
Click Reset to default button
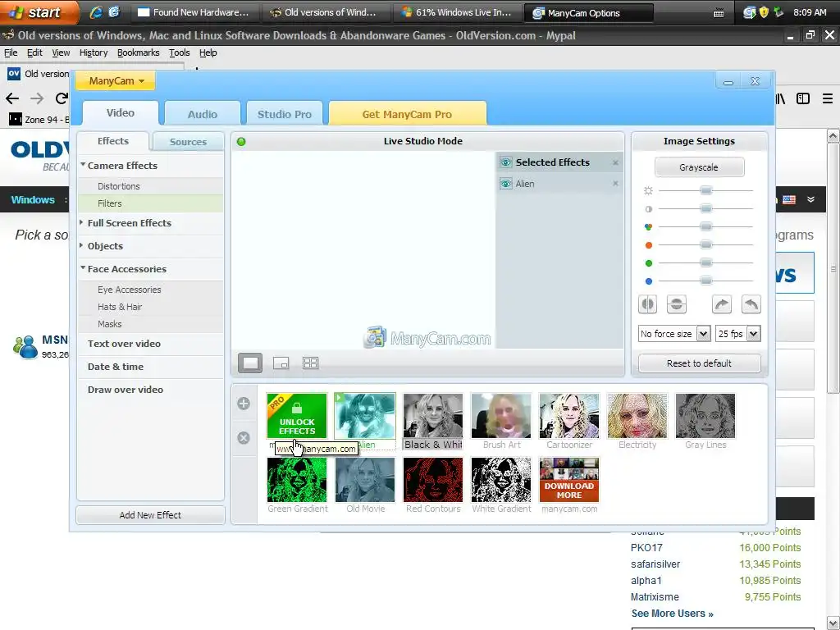tap(699, 363)
